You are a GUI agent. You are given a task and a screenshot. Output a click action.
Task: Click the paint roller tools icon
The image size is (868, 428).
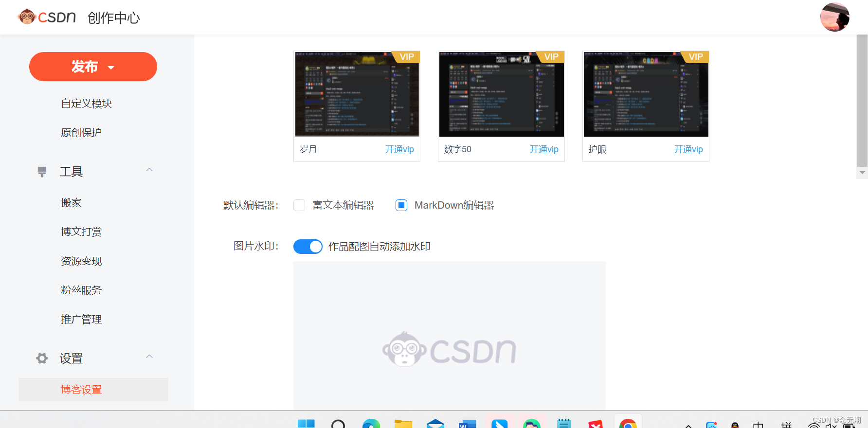click(42, 172)
